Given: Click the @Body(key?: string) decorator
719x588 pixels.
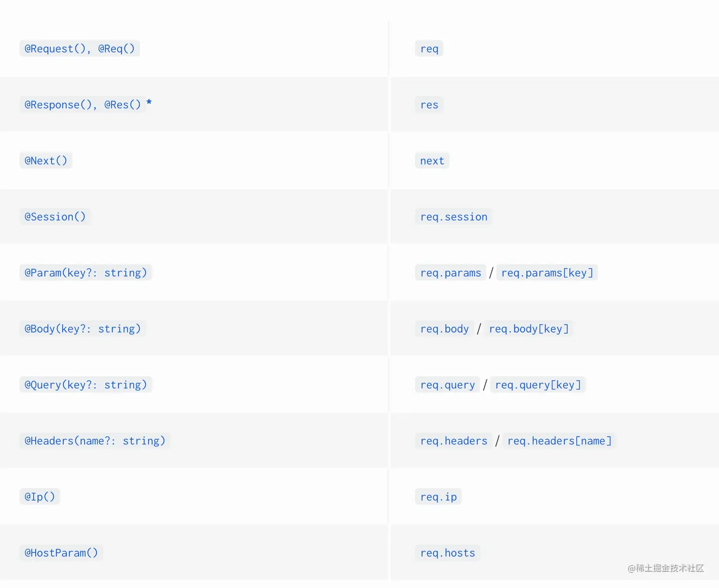Looking at the screenshot, I should (x=83, y=329).
